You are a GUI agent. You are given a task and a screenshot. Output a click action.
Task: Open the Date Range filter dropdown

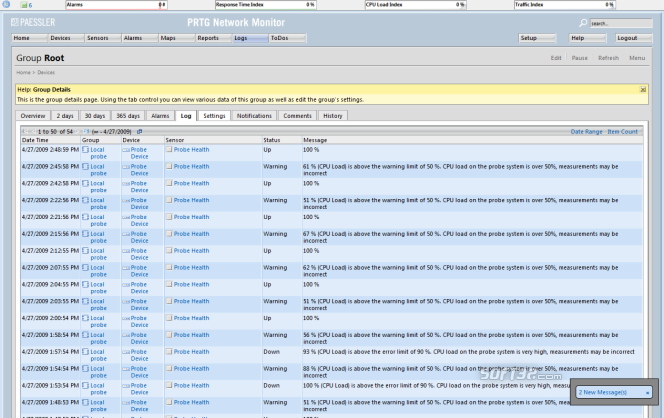pos(586,132)
